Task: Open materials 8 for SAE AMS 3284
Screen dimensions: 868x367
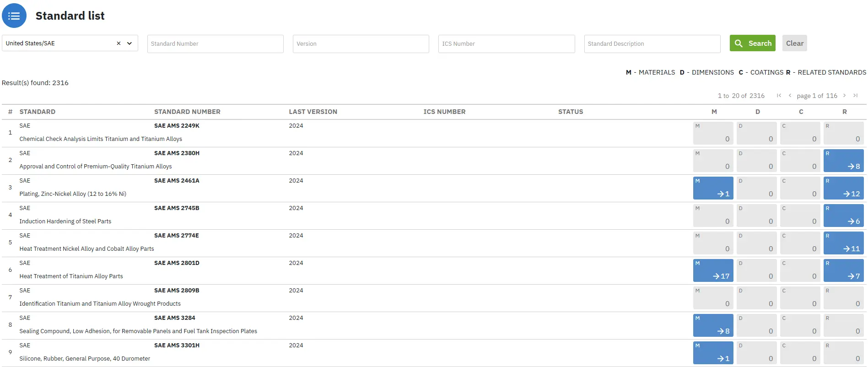Action: [713, 325]
